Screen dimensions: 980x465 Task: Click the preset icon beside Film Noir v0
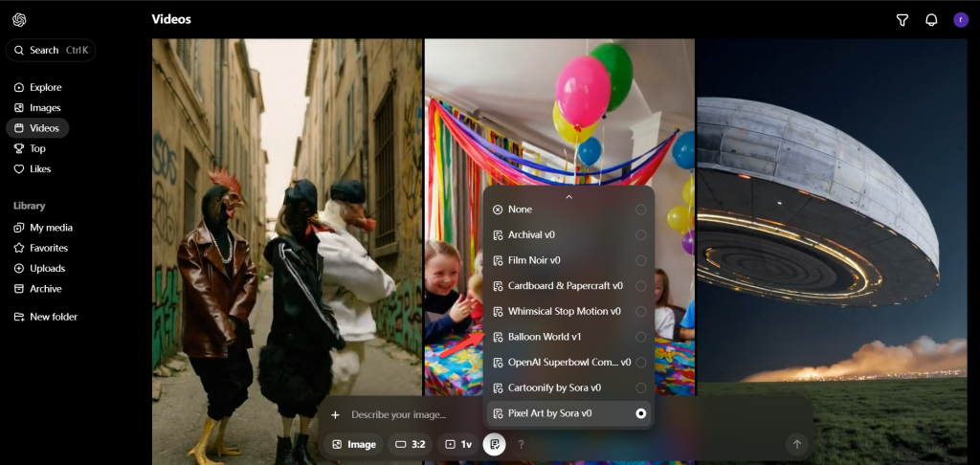[x=498, y=260]
